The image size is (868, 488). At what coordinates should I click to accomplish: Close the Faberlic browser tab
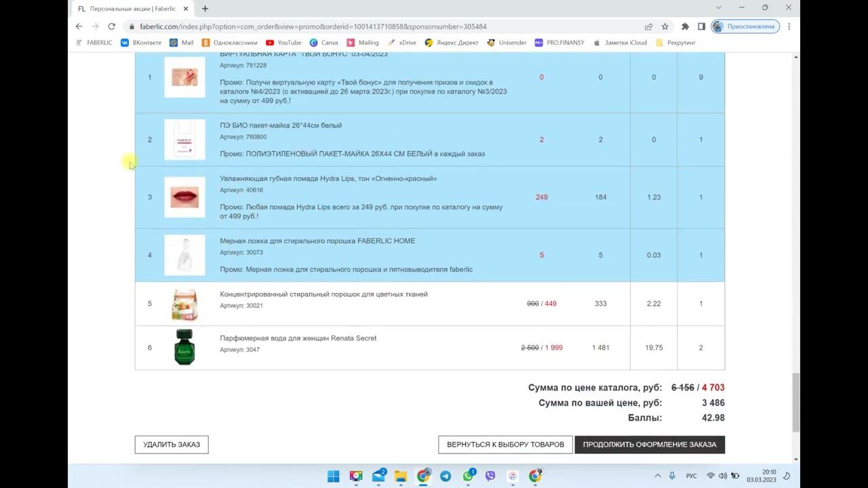[187, 9]
